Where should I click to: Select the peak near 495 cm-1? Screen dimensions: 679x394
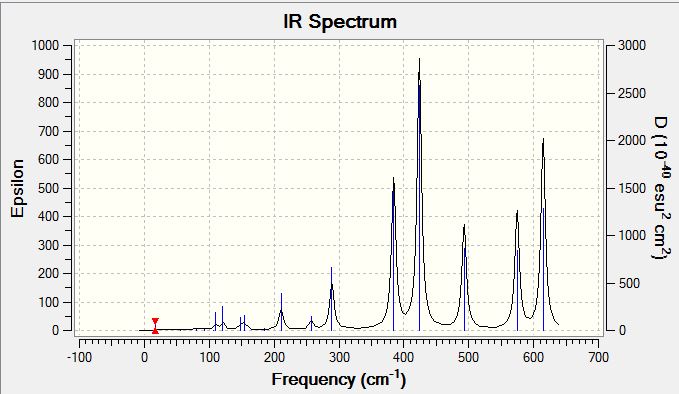[464, 277]
